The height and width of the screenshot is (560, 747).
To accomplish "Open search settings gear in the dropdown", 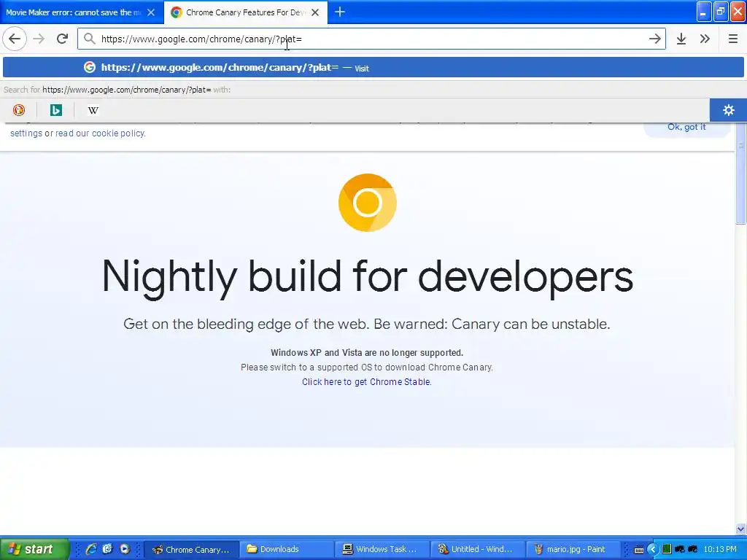I will [729, 110].
